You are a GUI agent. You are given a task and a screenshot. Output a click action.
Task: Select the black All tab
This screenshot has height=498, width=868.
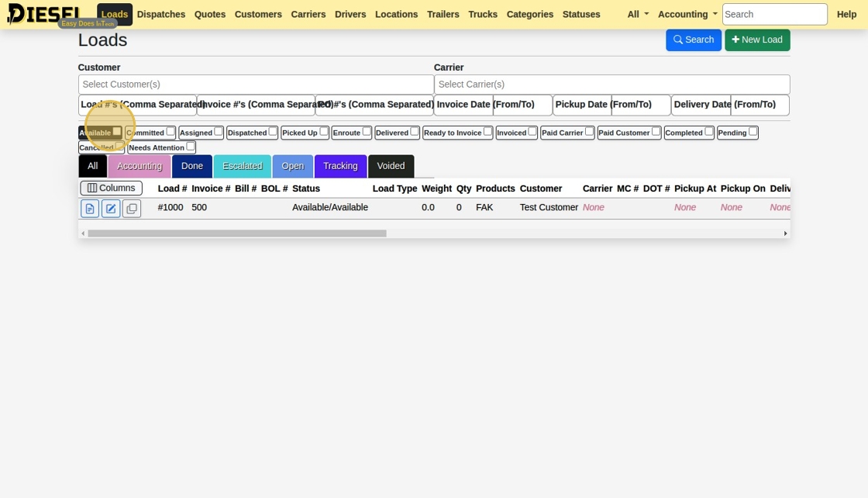tap(92, 166)
